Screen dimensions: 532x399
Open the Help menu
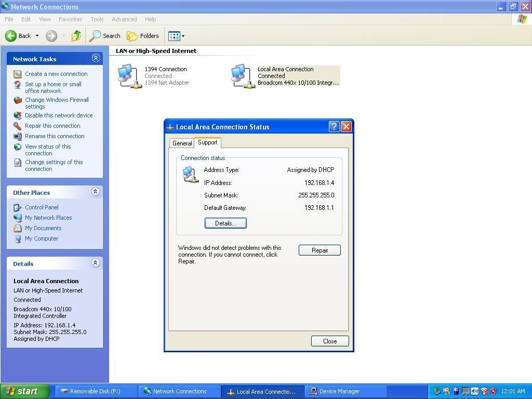coord(150,19)
